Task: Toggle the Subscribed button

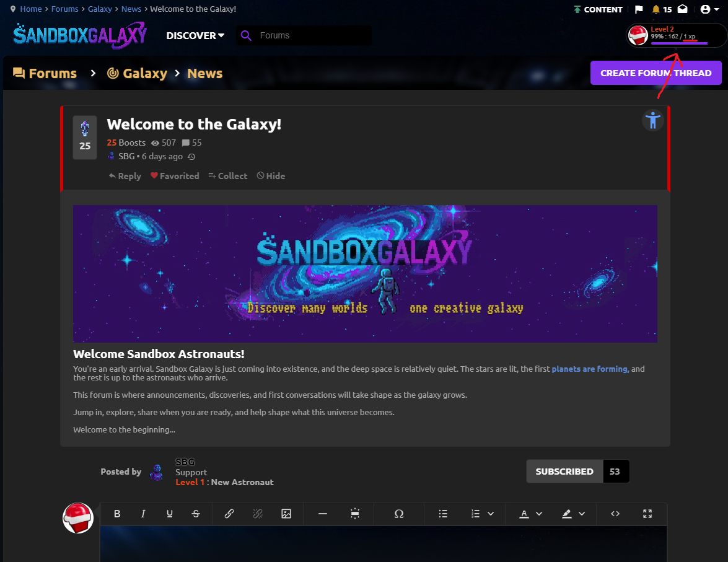Action: (x=564, y=472)
